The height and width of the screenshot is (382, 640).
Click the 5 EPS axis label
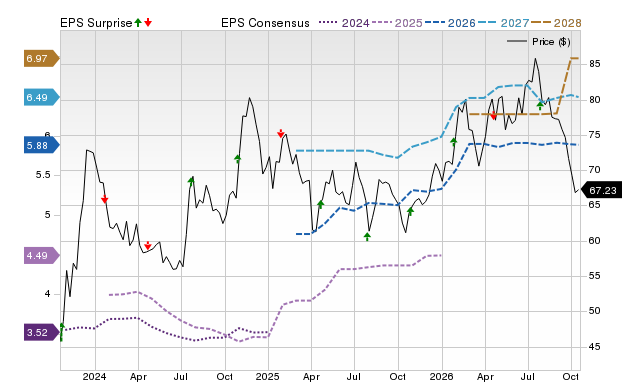point(47,215)
